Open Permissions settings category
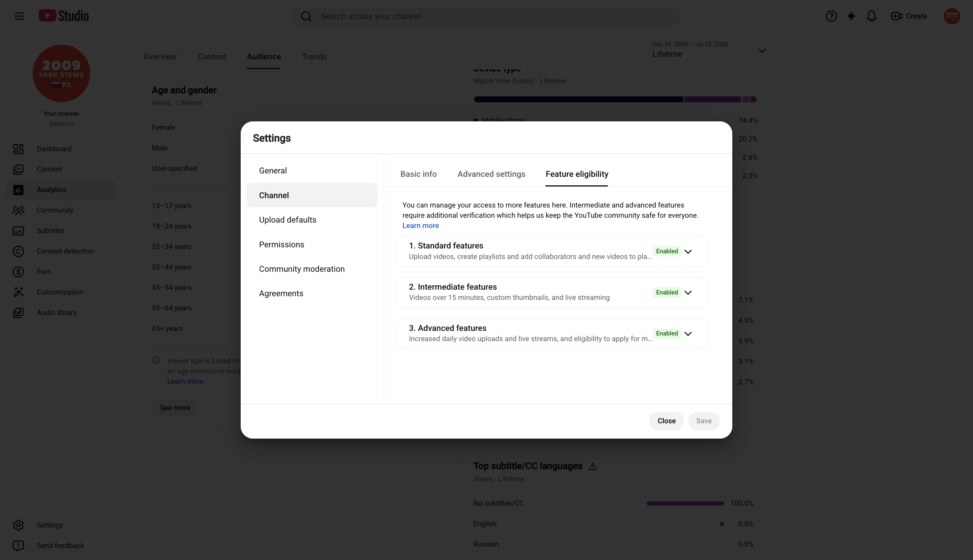This screenshot has height=560, width=973. (312, 244)
